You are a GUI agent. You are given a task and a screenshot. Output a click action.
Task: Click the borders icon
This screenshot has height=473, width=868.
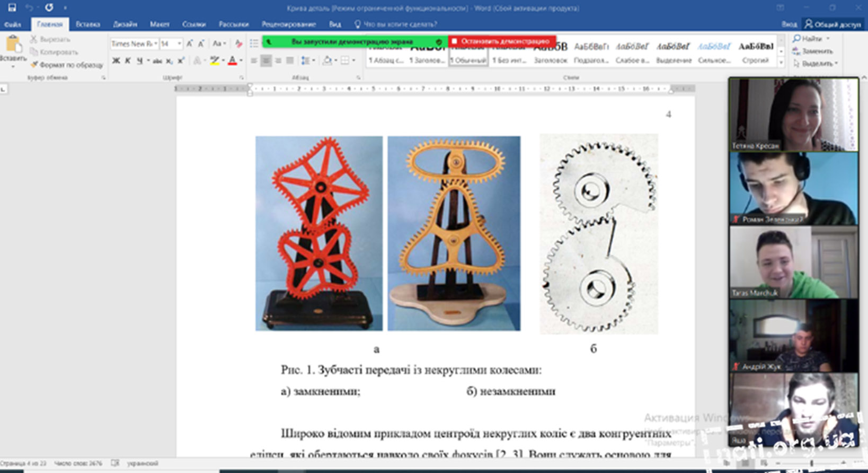(x=345, y=61)
